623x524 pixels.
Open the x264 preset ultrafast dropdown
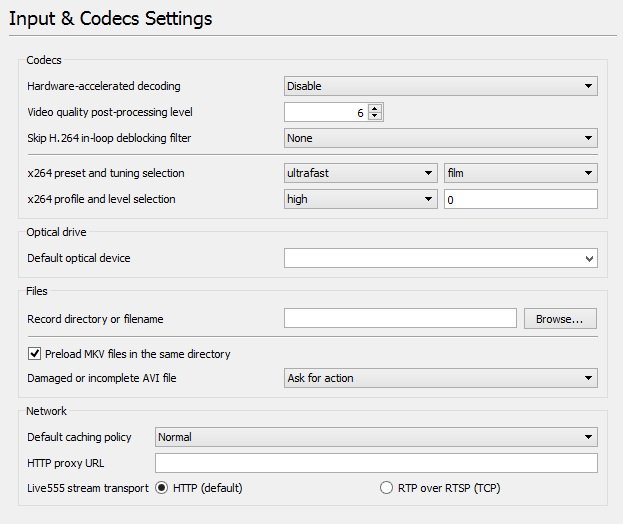pyautogui.click(x=361, y=173)
